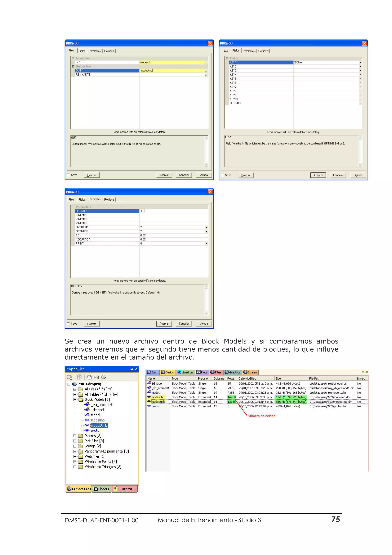Collapse the Block Models tree node

point(75,400)
